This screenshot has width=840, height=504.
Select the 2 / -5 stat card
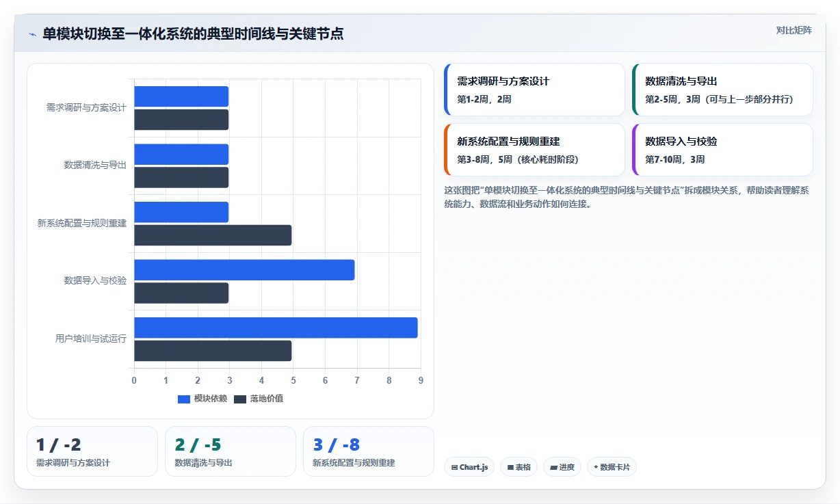pos(231,451)
